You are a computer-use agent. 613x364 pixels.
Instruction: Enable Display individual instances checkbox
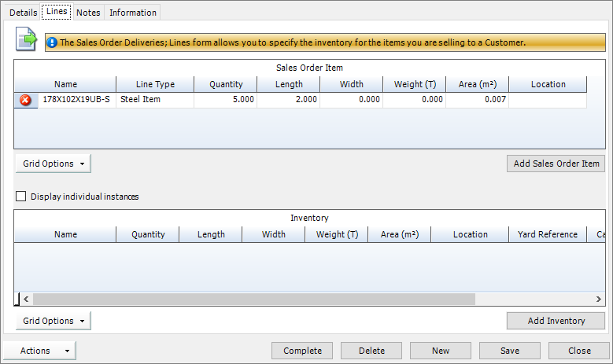pyautogui.click(x=21, y=197)
